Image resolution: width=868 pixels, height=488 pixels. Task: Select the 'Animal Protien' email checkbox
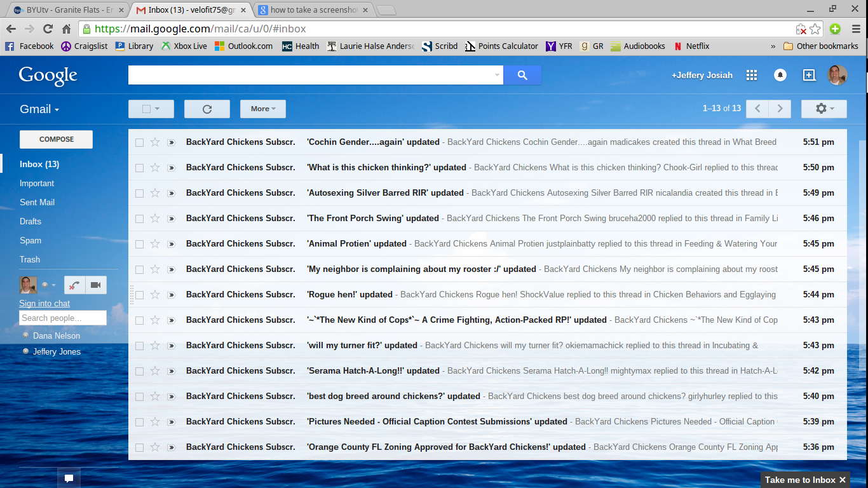click(139, 244)
